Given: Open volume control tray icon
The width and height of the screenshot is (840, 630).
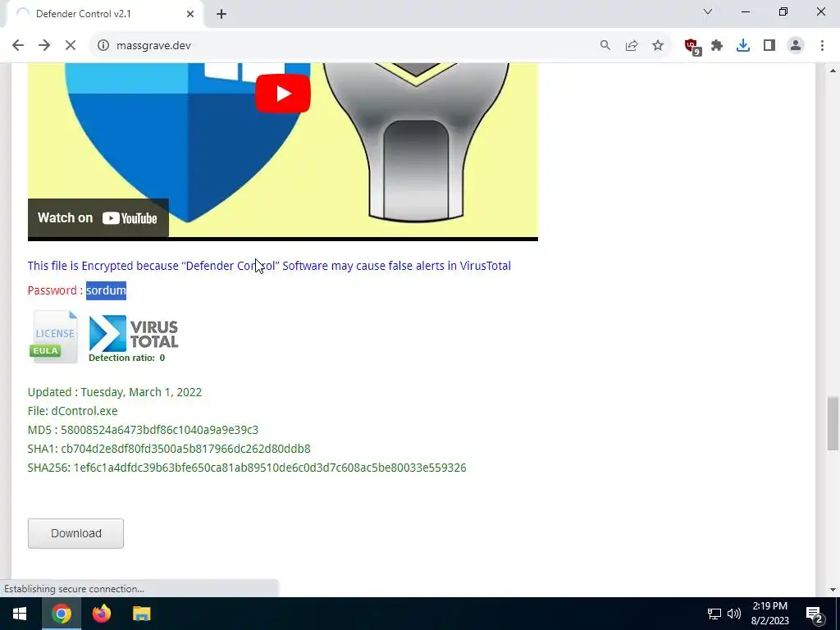Looking at the screenshot, I should [x=734, y=614].
